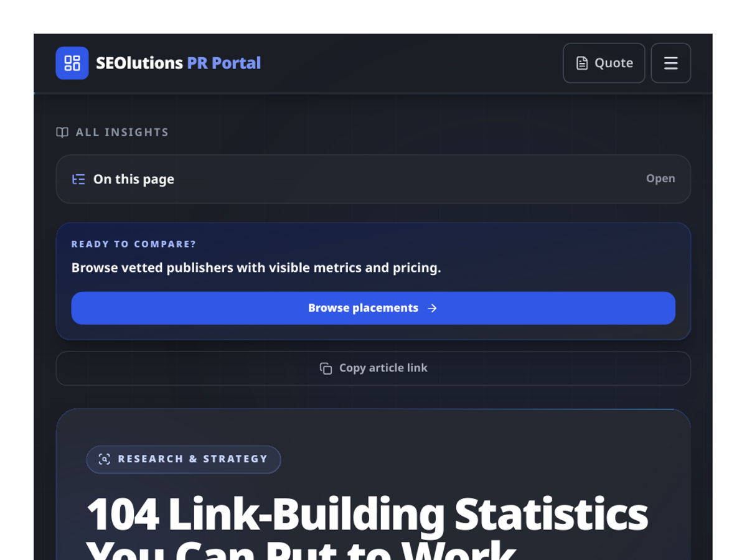Click the SEOlutions grid logo icon

[72, 63]
